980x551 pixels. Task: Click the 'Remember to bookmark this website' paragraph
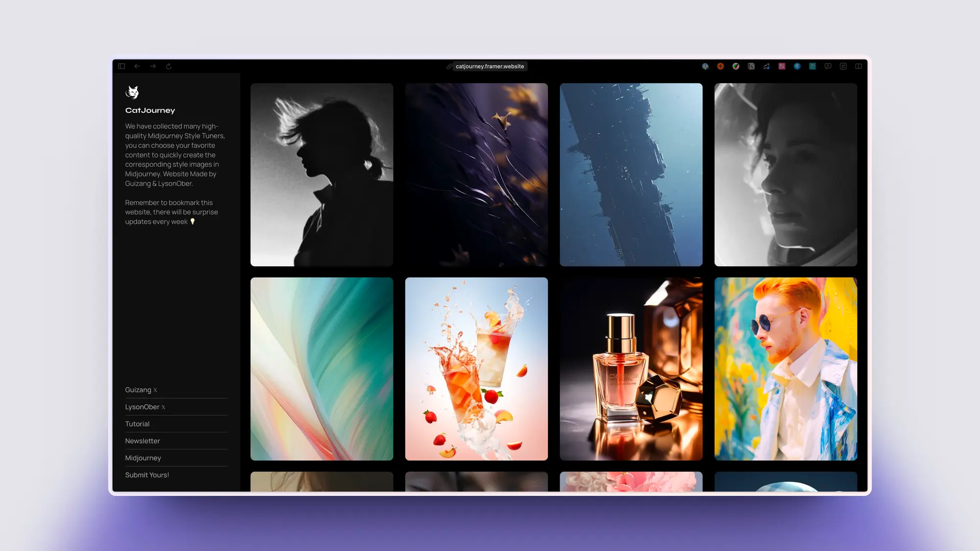coord(171,212)
